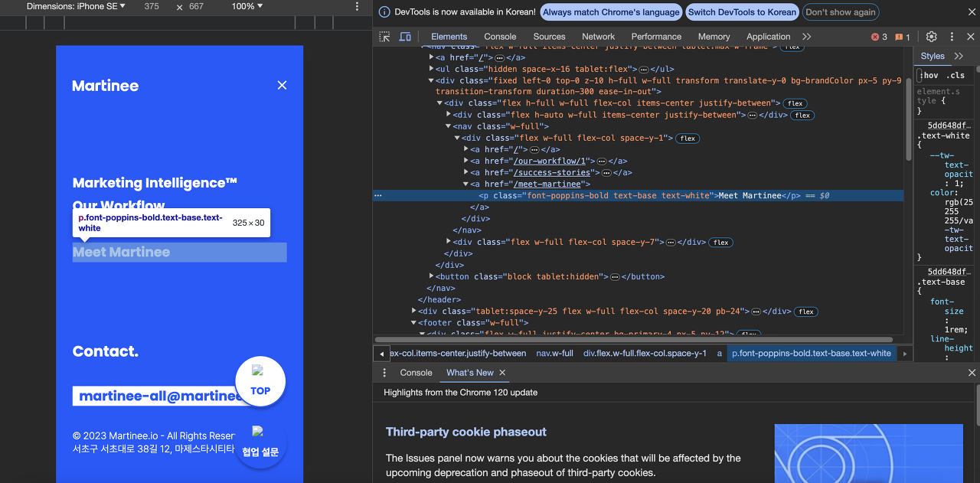This screenshot has height=483, width=980.
Task: Expand the div flex h-auto node
Action: click(x=449, y=115)
